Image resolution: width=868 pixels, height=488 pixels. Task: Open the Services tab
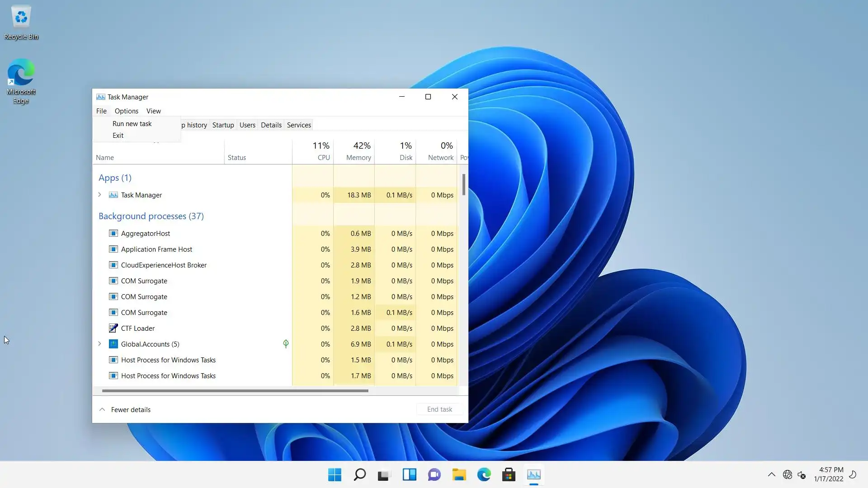coord(299,125)
